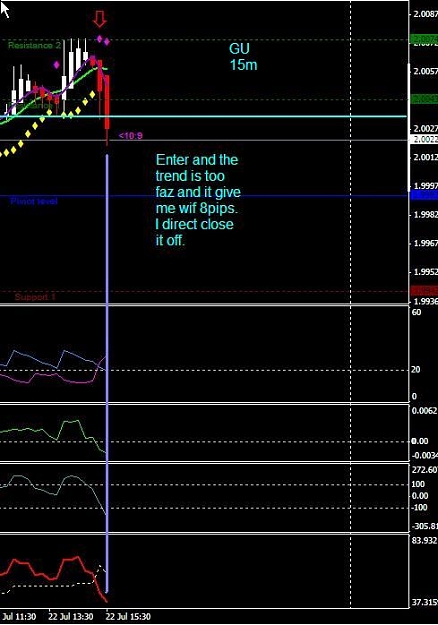The width and height of the screenshot is (438, 625).
Task: Click the 1.9982 price scale value
Action: tap(426, 214)
